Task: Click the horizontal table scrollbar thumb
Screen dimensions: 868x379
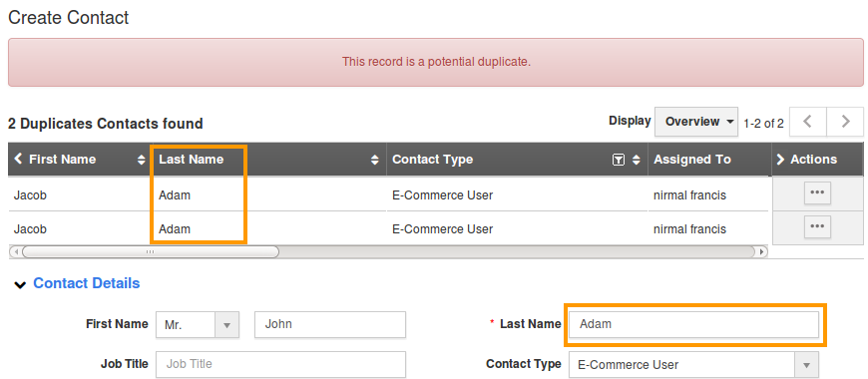Action: coord(150,251)
